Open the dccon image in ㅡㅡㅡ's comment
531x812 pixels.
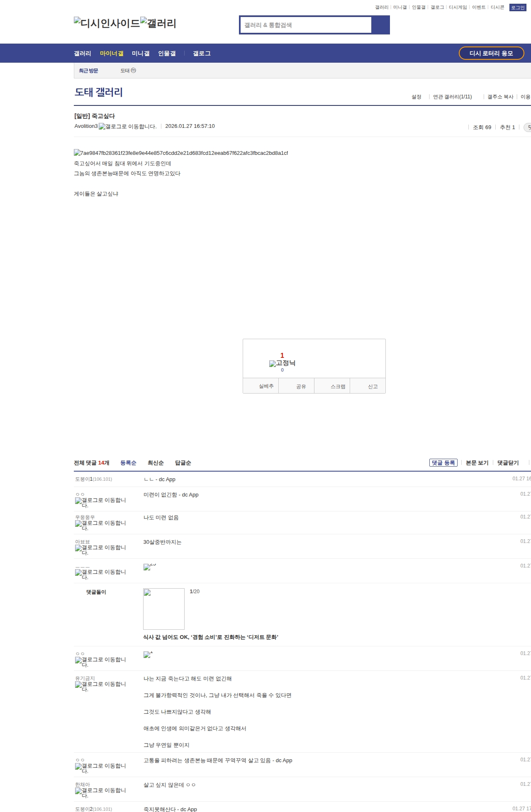click(147, 567)
